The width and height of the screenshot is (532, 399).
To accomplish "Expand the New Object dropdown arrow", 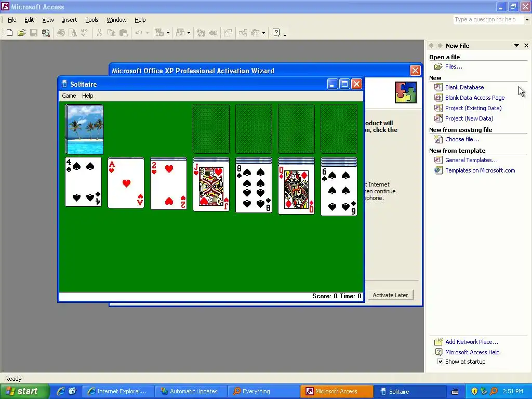I will [x=263, y=33].
